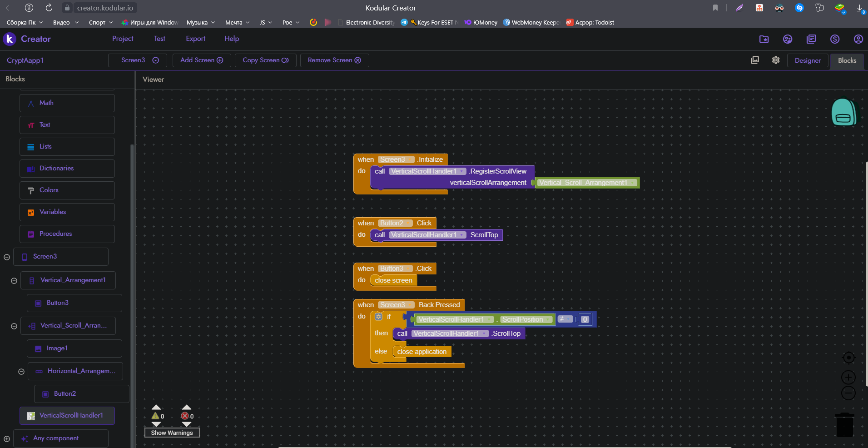
Task: Click the Add Screen button
Action: click(x=201, y=60)
